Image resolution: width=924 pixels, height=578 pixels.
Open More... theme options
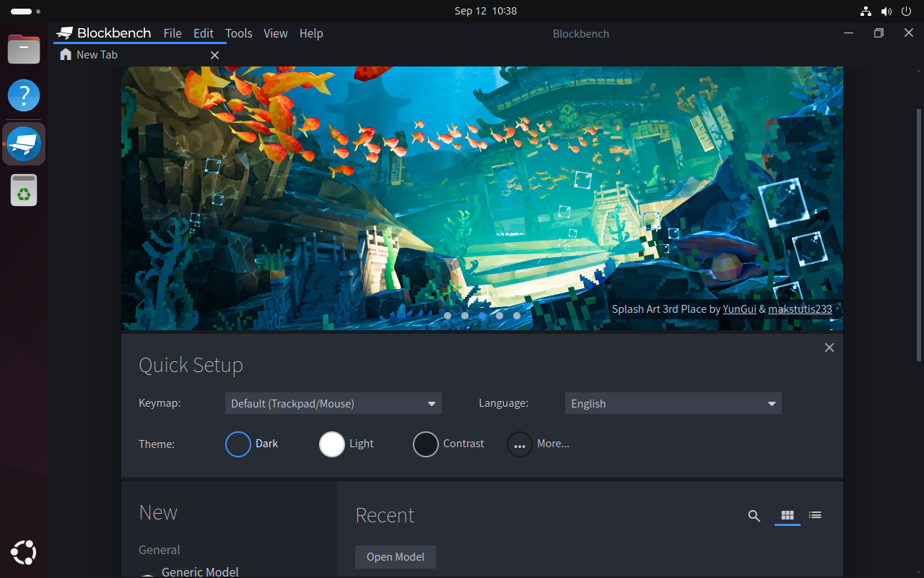[x=539, y=444]
